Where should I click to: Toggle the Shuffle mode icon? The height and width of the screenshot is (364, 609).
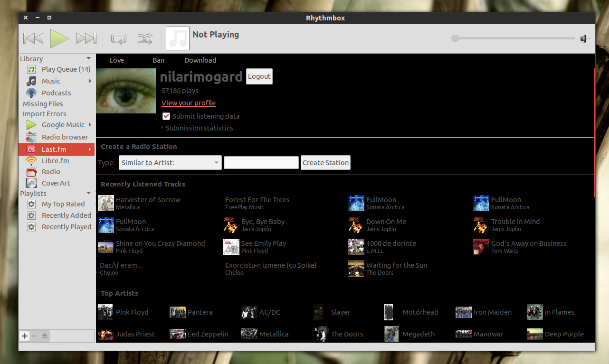point(145,38)
